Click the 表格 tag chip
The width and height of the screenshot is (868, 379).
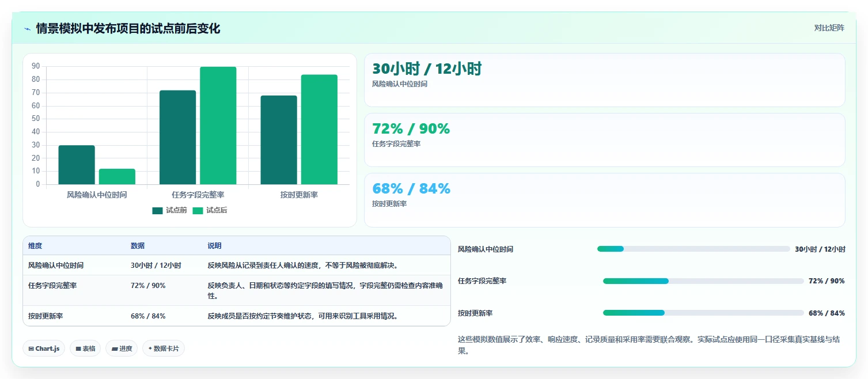(85, 348)
